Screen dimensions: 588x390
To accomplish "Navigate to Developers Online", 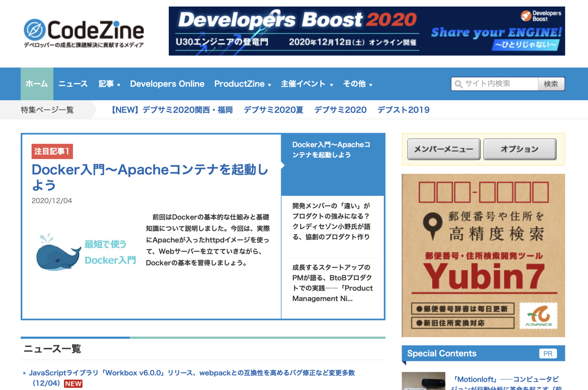I will [x=167, y=84].
